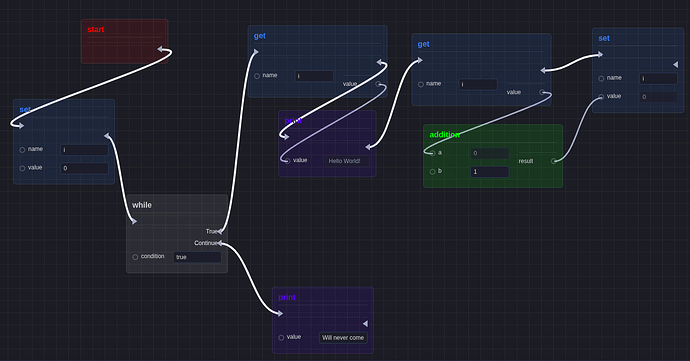Click the value socket of the set node wired from addition
This screenshot has width=690, height=361.
coord(601,97)
